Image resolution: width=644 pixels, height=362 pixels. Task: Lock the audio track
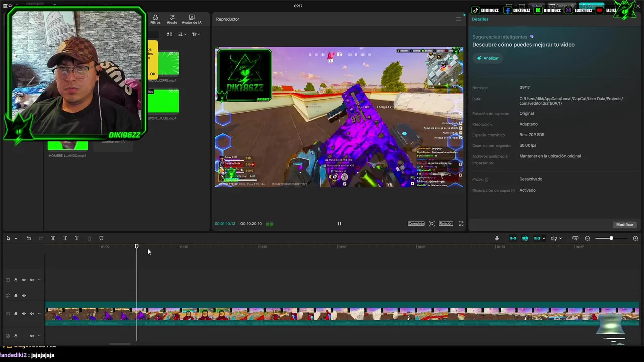tap(16, 336)
